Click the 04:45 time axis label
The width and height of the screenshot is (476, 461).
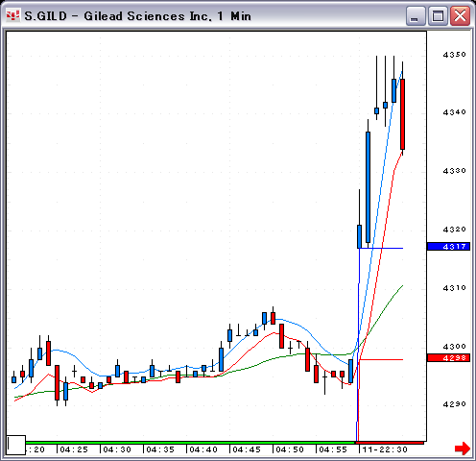[x=247, y=449]
